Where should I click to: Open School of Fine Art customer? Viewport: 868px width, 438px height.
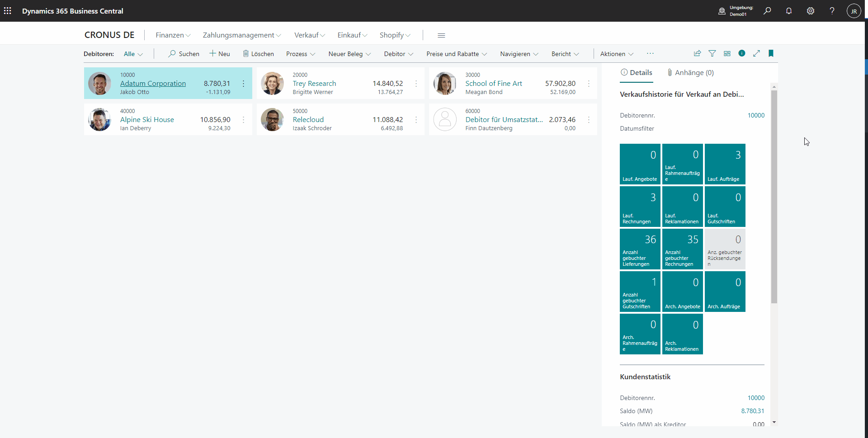click(494, 84)
